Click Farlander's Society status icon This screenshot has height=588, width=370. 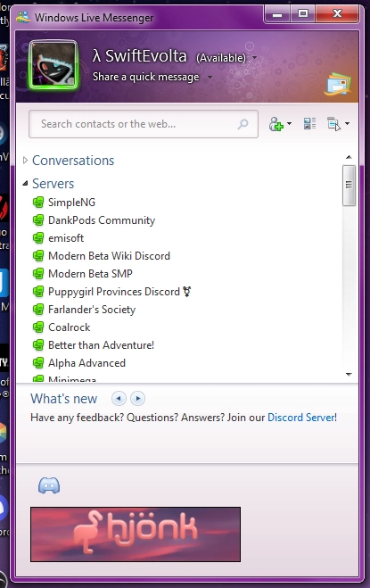tap(38, 310)
